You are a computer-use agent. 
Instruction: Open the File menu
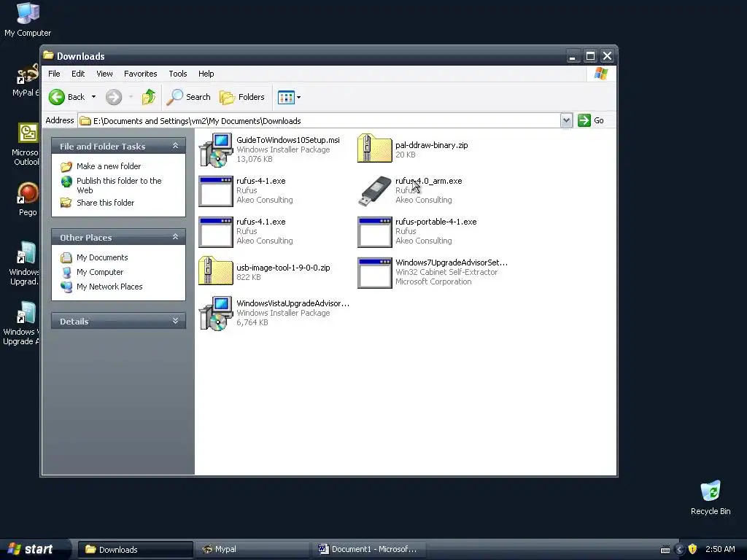coord(54,74)
